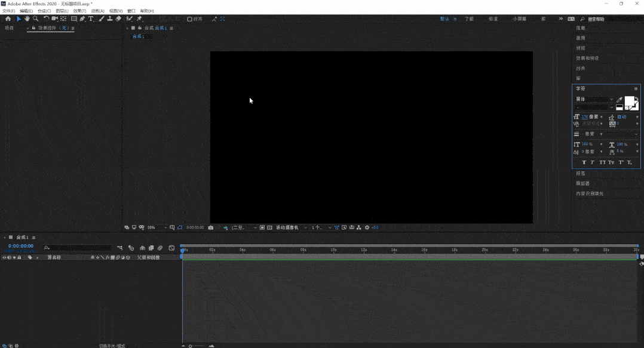
Task: Select the Clone Stamp tool
Action: coord(110,19)
